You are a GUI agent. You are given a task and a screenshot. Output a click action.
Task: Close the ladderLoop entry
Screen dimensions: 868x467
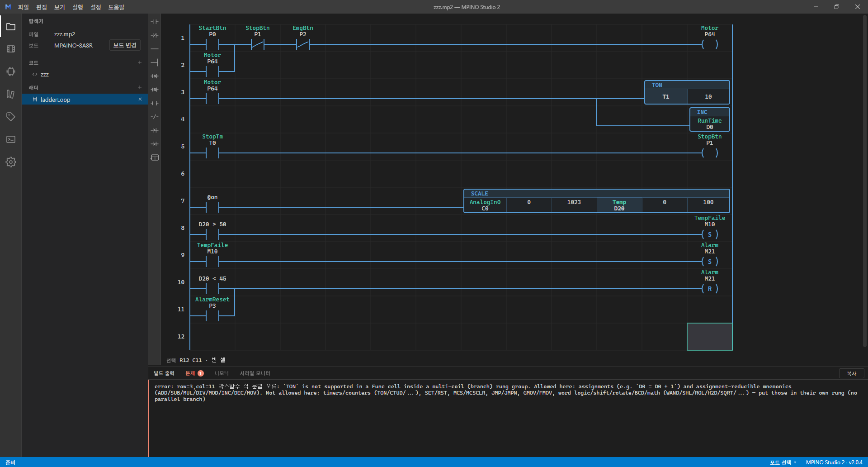tap(140, 99)
